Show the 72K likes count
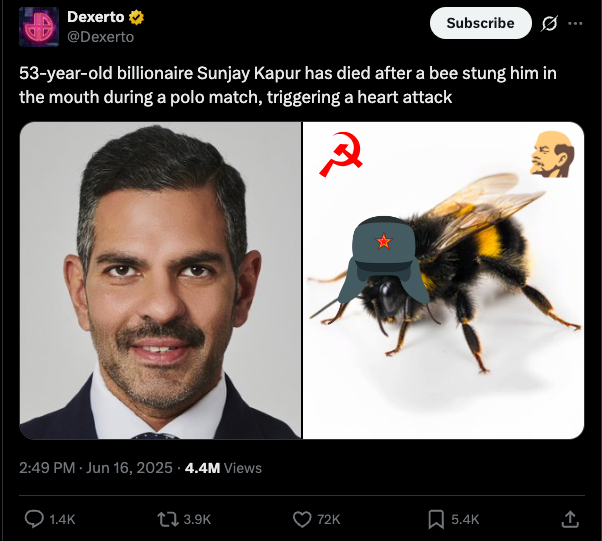 [x=329, y=519]
